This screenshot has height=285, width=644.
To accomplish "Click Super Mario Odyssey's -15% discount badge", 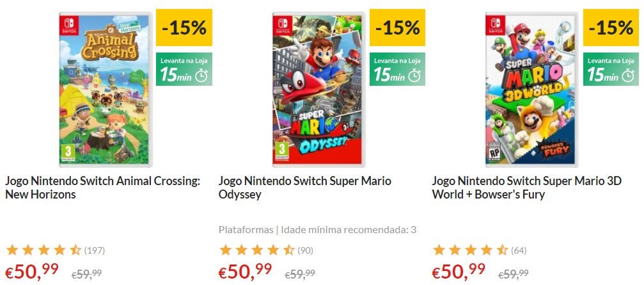I will (398, 28).
